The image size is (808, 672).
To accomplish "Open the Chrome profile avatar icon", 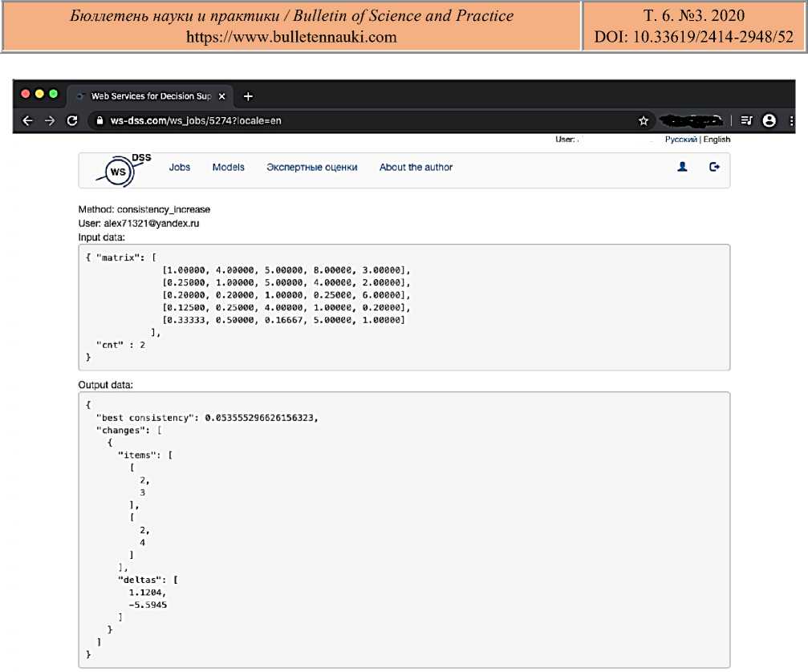I will pyautogui.click(x=769, y=120).
